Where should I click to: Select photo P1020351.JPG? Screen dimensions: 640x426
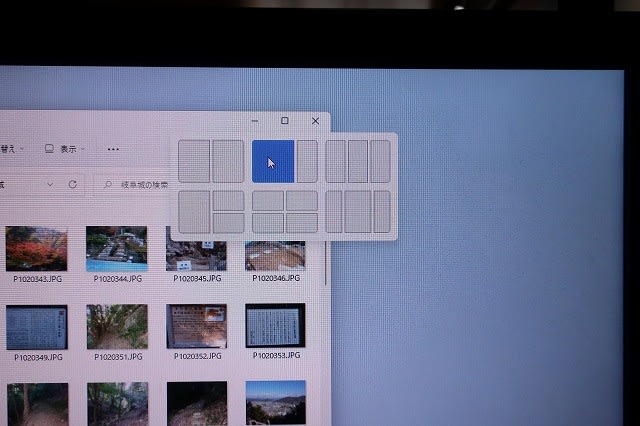[x=116, y=327]
